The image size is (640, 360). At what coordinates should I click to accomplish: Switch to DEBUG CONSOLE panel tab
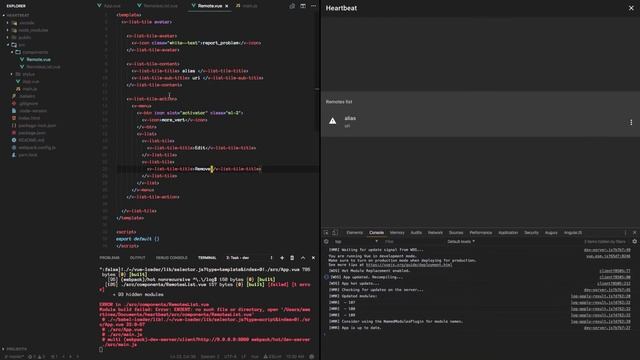coord(171,258)
